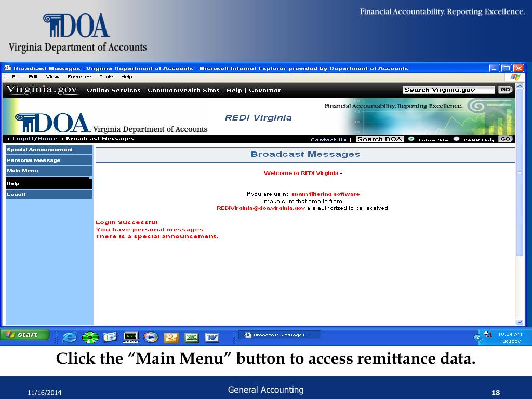Click the network connection tray icon

(488, 334)
